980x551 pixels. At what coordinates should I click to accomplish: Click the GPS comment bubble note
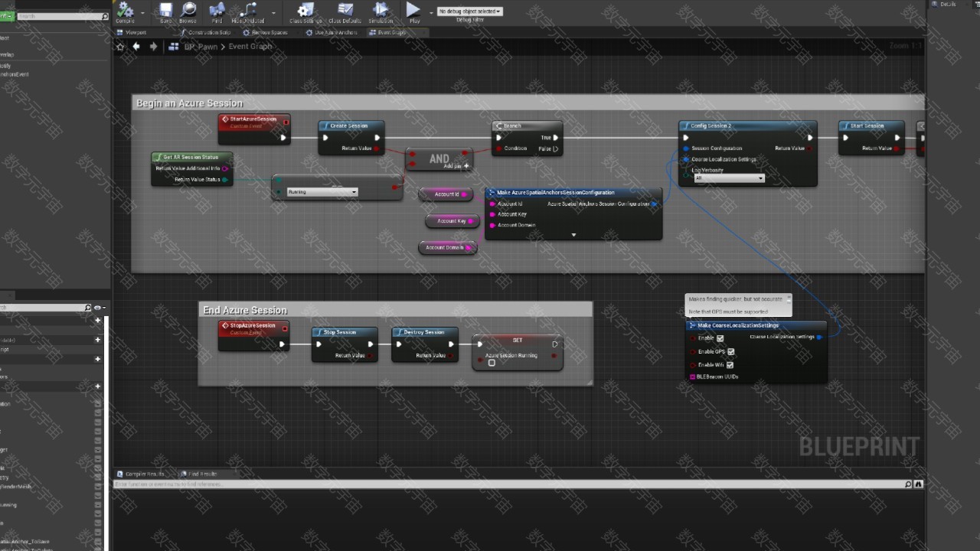pyautogui.click(x=738, y=305)
